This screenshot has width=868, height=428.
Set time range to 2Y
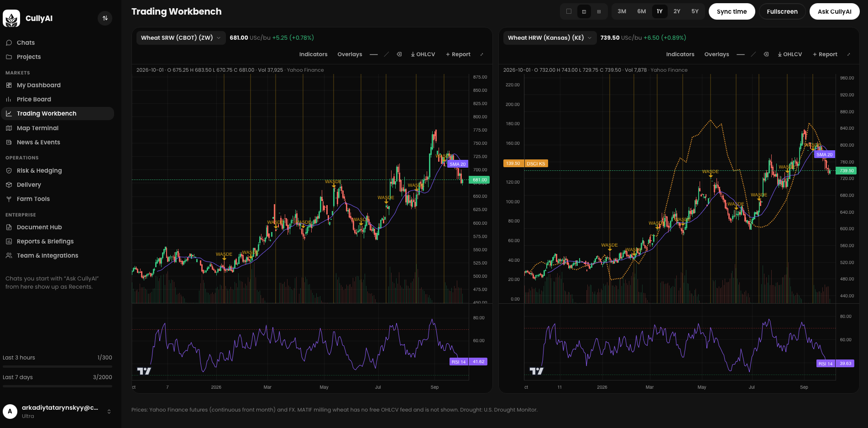(x=677, y=11)
